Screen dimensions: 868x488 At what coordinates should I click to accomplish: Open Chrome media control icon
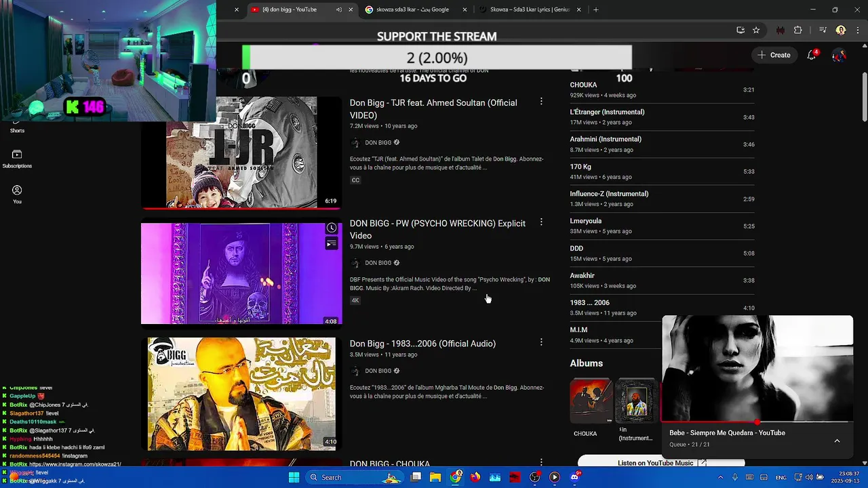pyautogui.click(x=823, y=30)
